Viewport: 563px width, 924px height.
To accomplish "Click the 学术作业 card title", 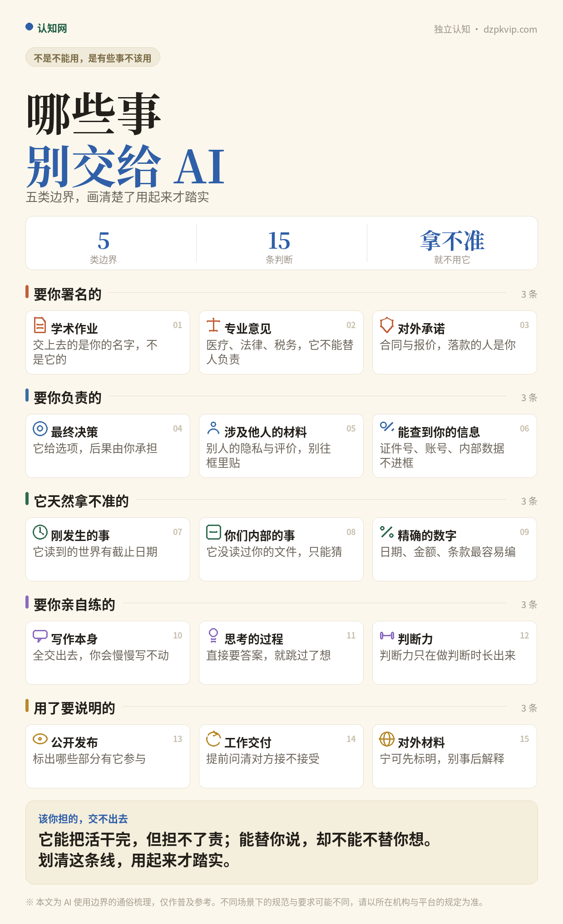I will tap(74, 329).
